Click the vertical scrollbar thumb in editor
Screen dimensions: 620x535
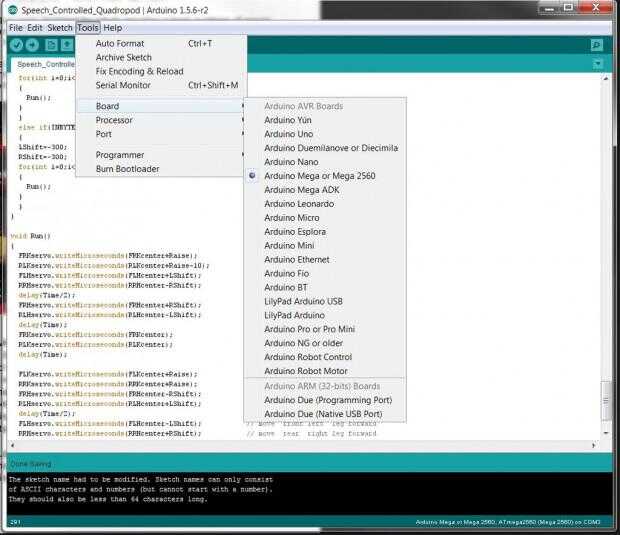[605, 401]
